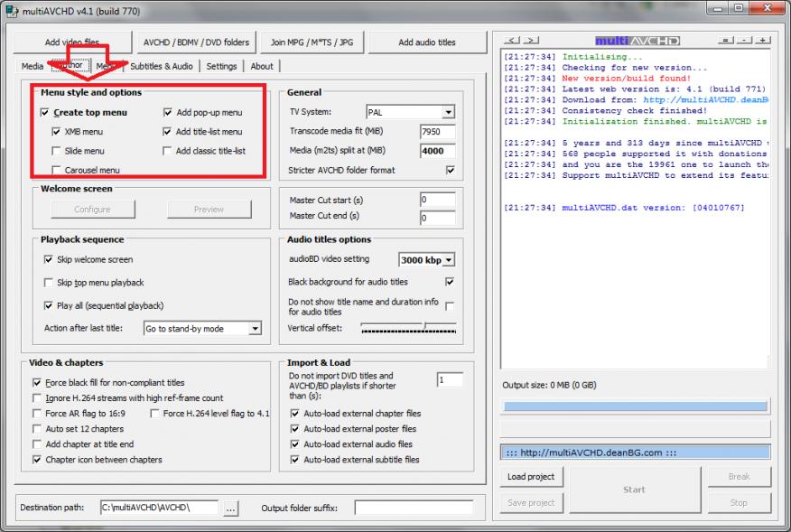Open the multiAVCHD.deanBG.com link bar
791x532 pixels.
(x=635, y=453)
